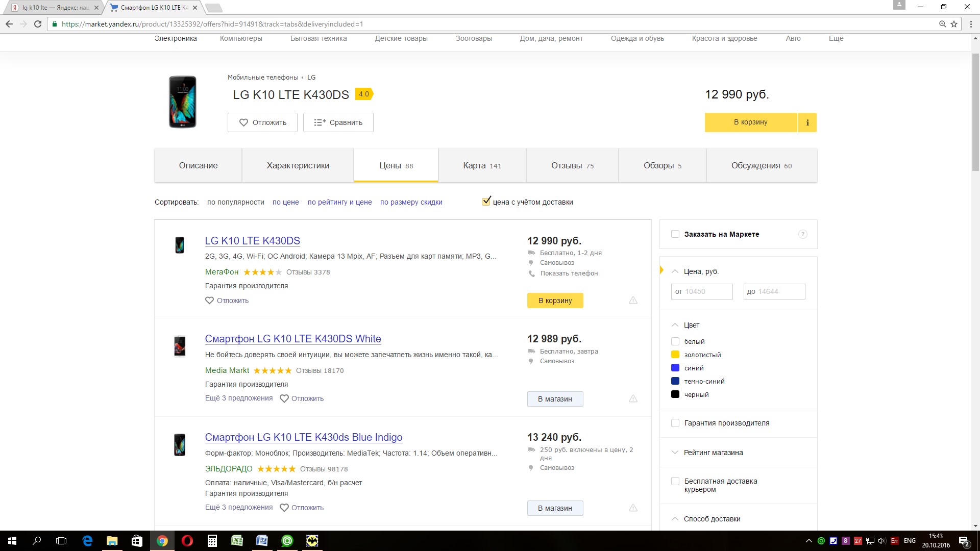Switch to Карта 141 tab

[x=482, y=165]
